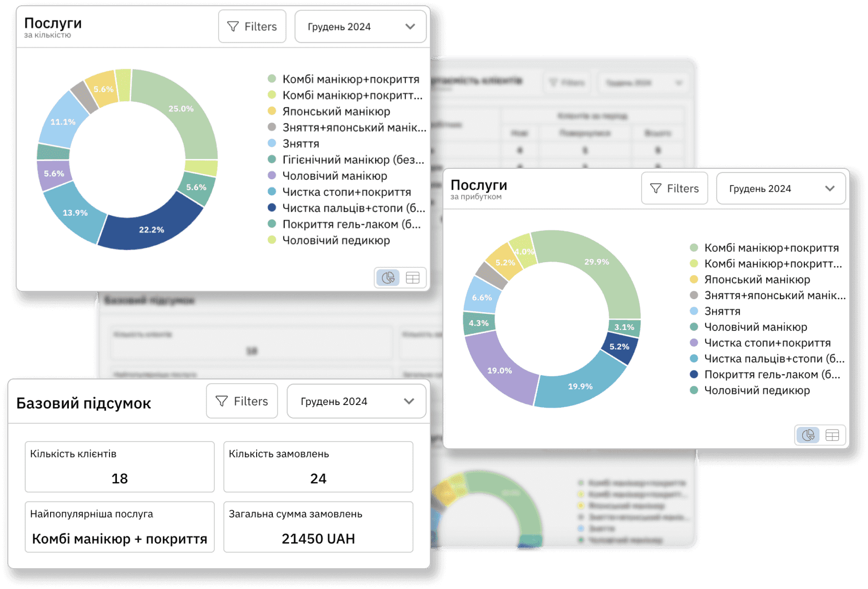868x589 pixels.
Task: Click the 29.9% green segment in profit donut
Action: click(597, 262)
